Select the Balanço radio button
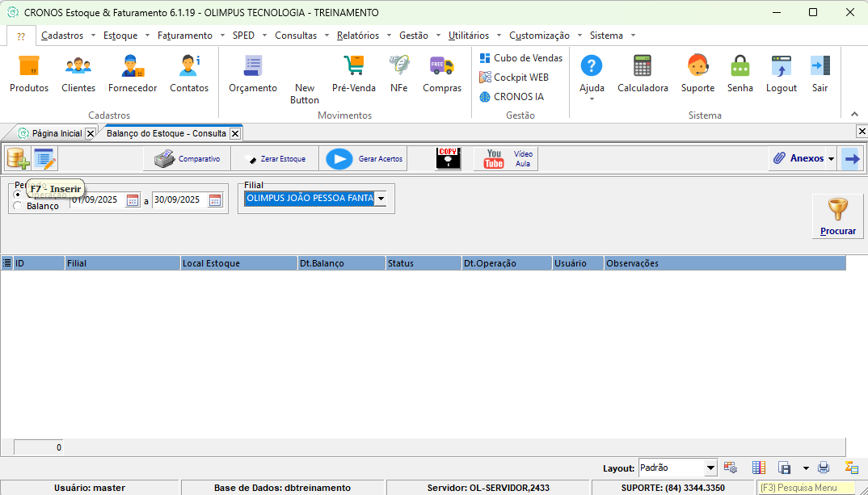This screenshot has width=868, height=495. tap(19, 206)
